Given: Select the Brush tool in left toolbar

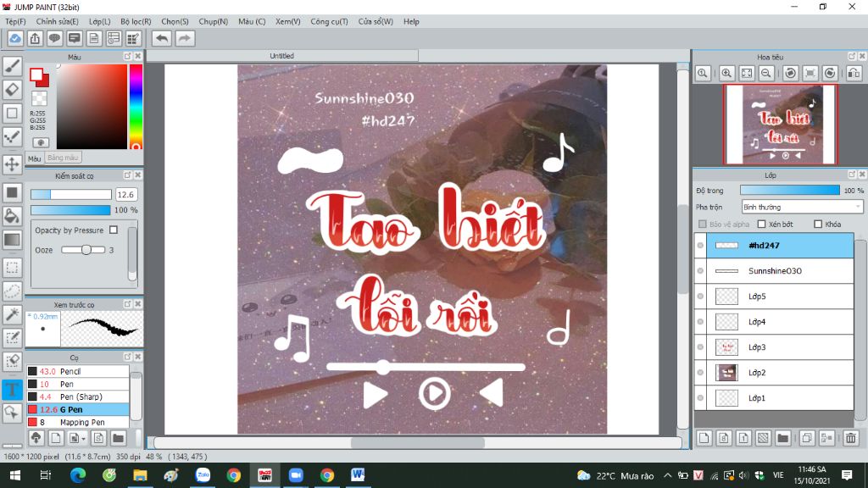Looking at the screenshot, I should [x=12, y=66].
